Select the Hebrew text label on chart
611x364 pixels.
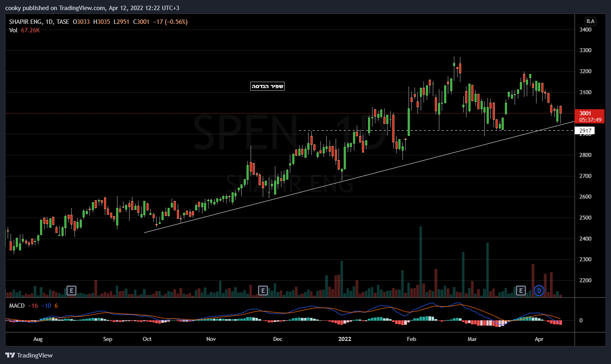pos(267,86)
